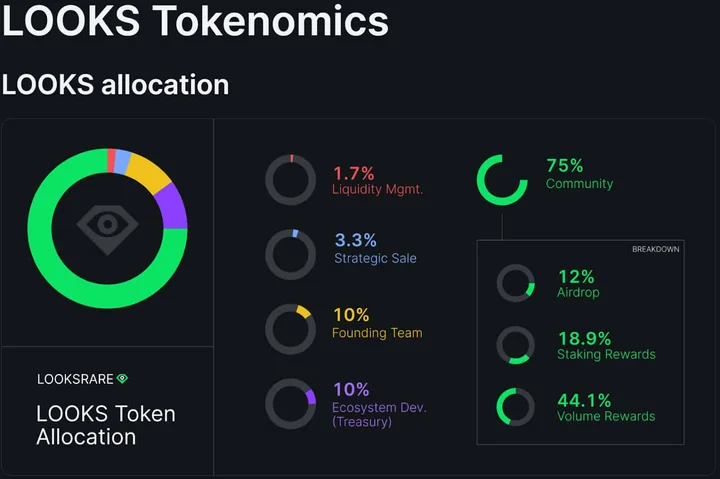
Task: Click the green LooksRare eye logo
Action: 122,378
